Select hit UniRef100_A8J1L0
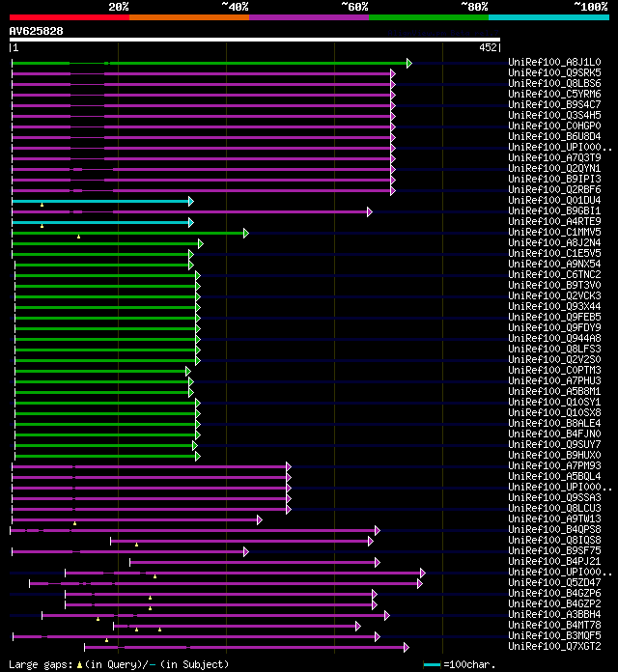618x672 pixels. (554, 62)
